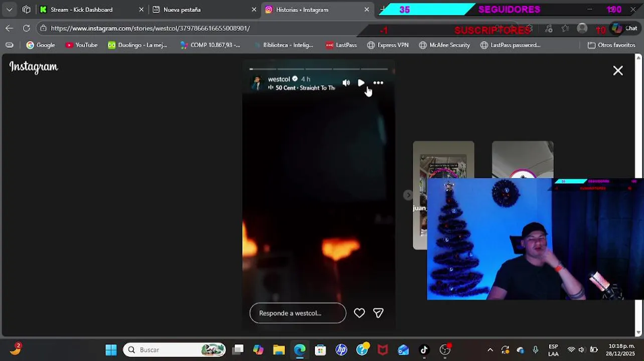Close the Nueva pestaña tab
Image resolution: width=644 pixels, height=361 pixels.
[254, 10]
